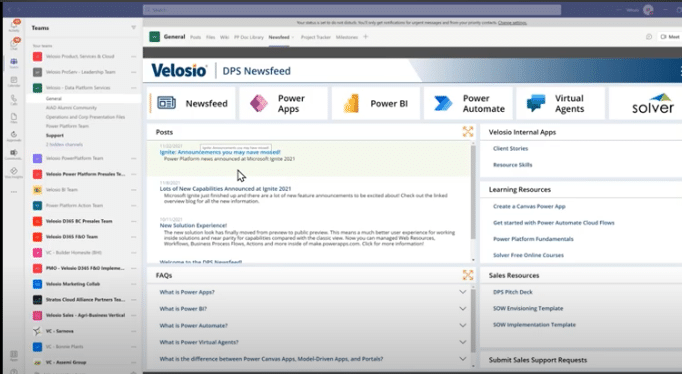The height and width of the screenshot is (374, 682).
Task: Open Lots of New Capabilities Announced at Ignite 2021
Action: coord(225,189)
